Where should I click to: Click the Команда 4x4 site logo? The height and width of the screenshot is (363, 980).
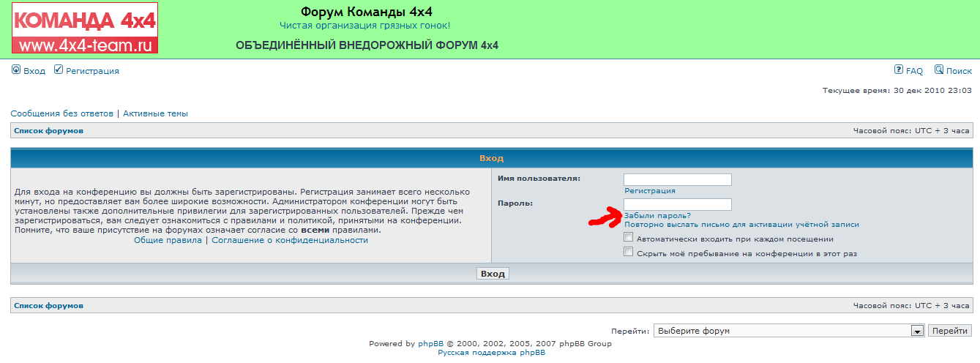(x=84, y=28)
